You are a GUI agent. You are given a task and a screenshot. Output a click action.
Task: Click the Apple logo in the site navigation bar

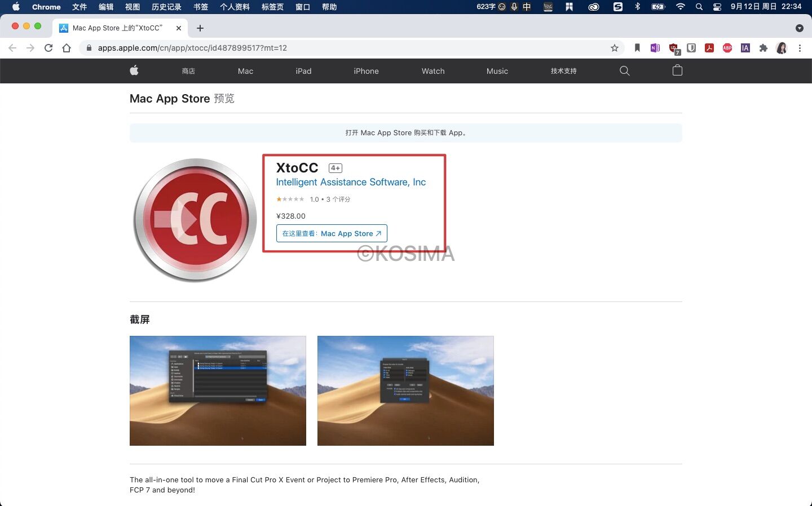point(134,70)
